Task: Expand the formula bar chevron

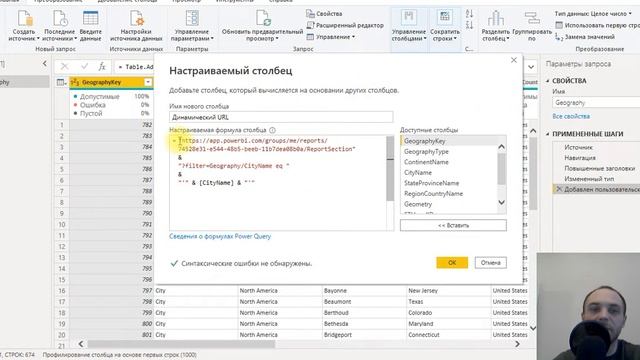Action: click(531, 67)
